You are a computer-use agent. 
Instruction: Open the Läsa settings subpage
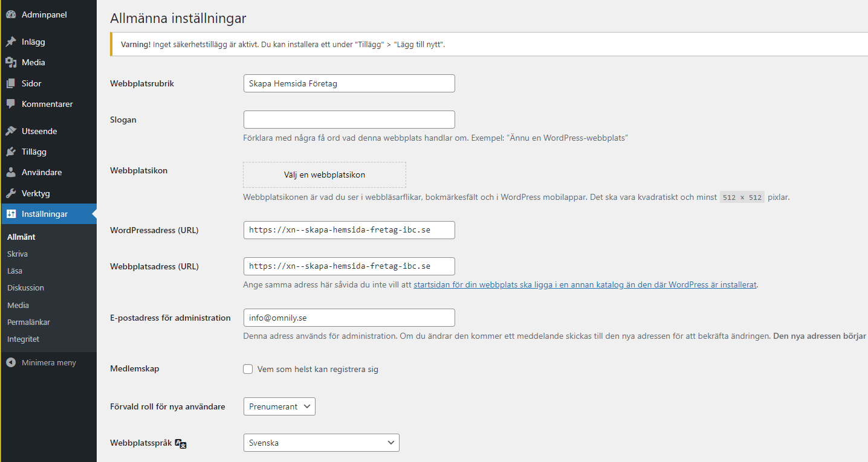point(15,271)
